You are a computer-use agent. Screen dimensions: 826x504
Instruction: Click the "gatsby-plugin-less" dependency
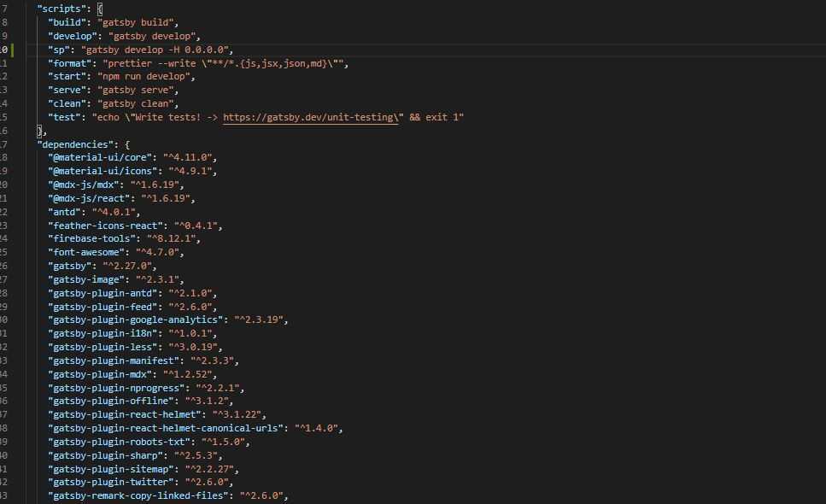tap(103, 347)
